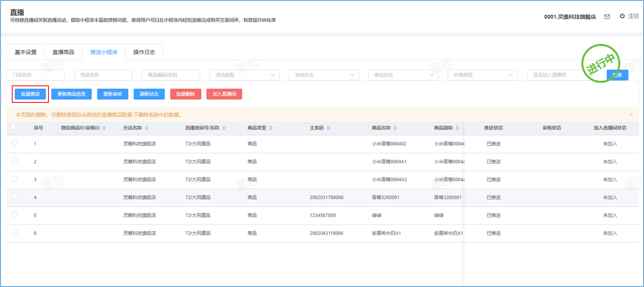Open the mail envelope icon
Image resolution: width=644 pixels, height=287 pixels.
[607, 17]
